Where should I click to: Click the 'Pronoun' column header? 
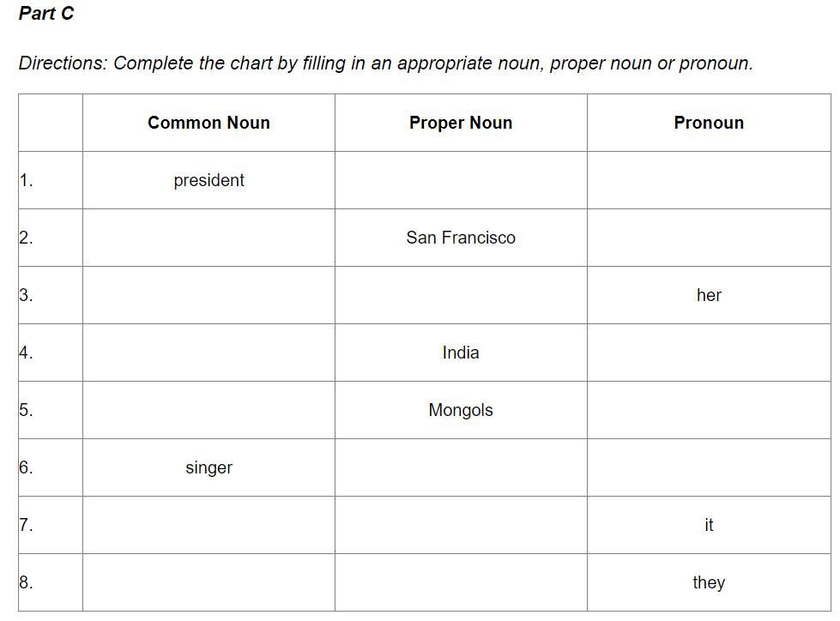click(x=709, y=123)
